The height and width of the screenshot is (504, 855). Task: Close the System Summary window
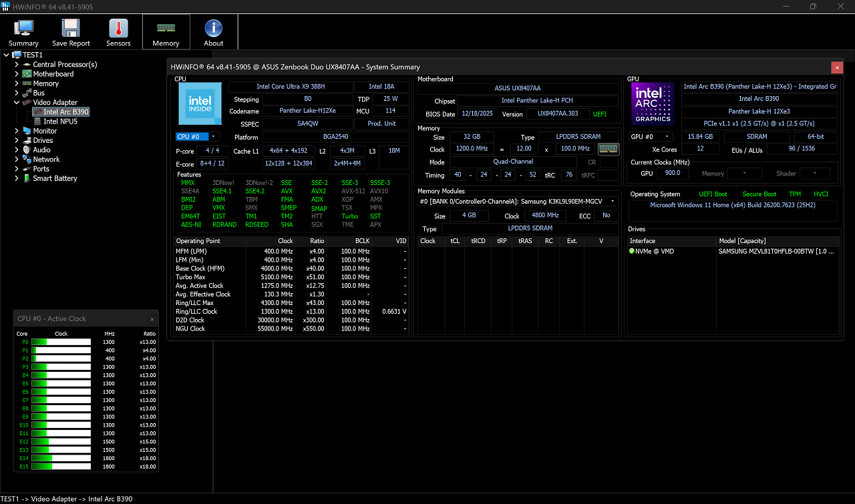pos(837,67)
